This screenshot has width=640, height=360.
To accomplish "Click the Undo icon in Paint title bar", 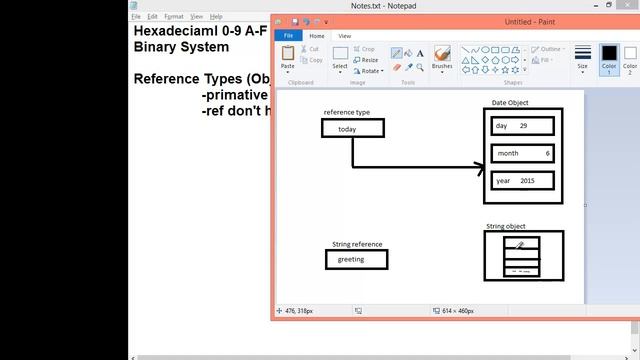I will [x=306, y=22].
